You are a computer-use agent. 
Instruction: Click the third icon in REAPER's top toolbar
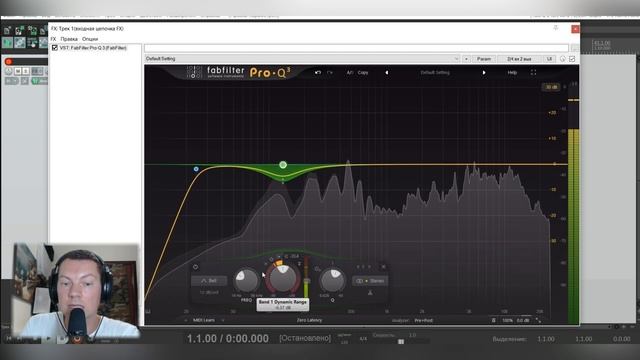[x=32, y=31]
